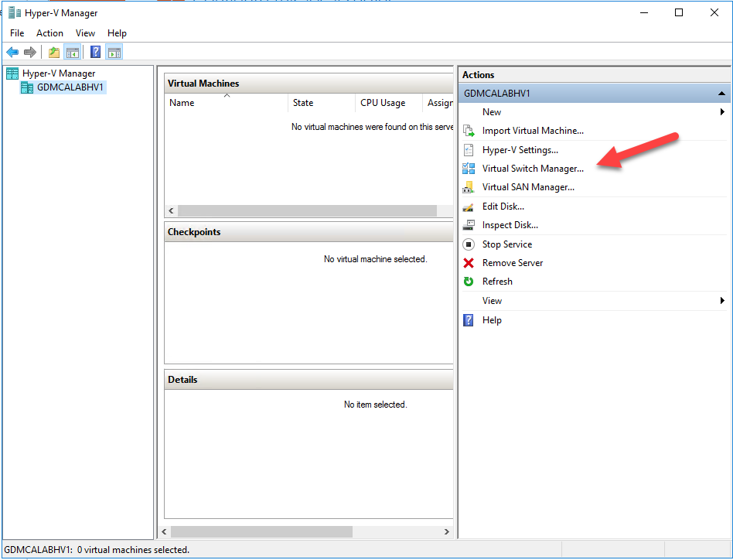Click the Help icon in Actions pane

pyautogui.click(x=469, y=320)
